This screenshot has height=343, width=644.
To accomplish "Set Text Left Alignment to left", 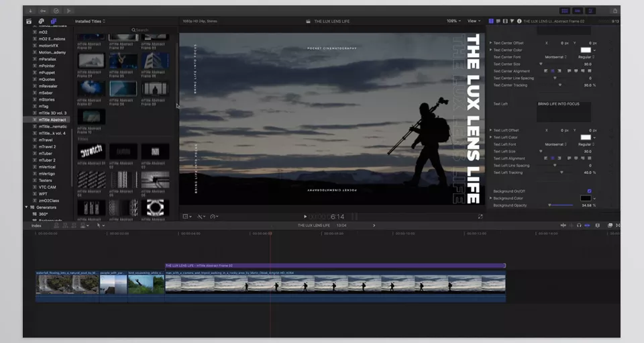I will (x=545, y=158).
